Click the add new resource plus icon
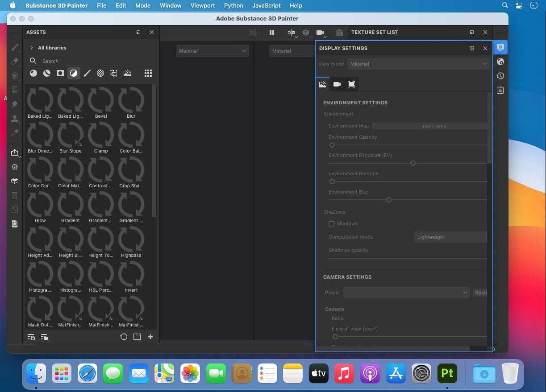The height and width of the screenshot is (392, 546). coord(150,337)
